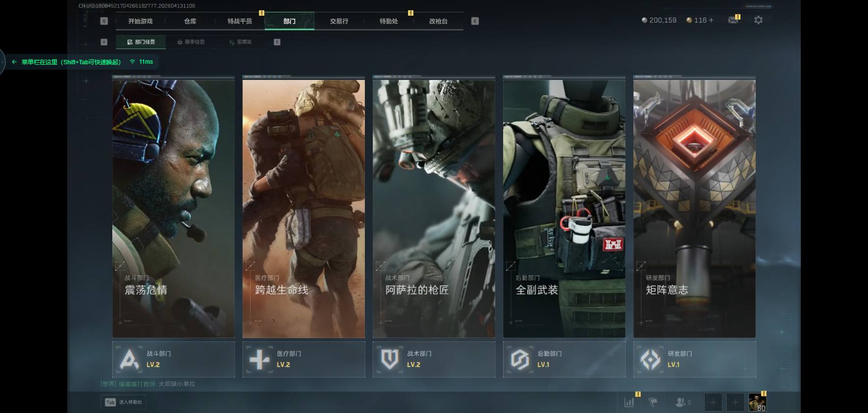Image resolution: width=868 pixels, height=413 pixels.
Task: Click the silver coin currency icon
Action: click(644, 20)
